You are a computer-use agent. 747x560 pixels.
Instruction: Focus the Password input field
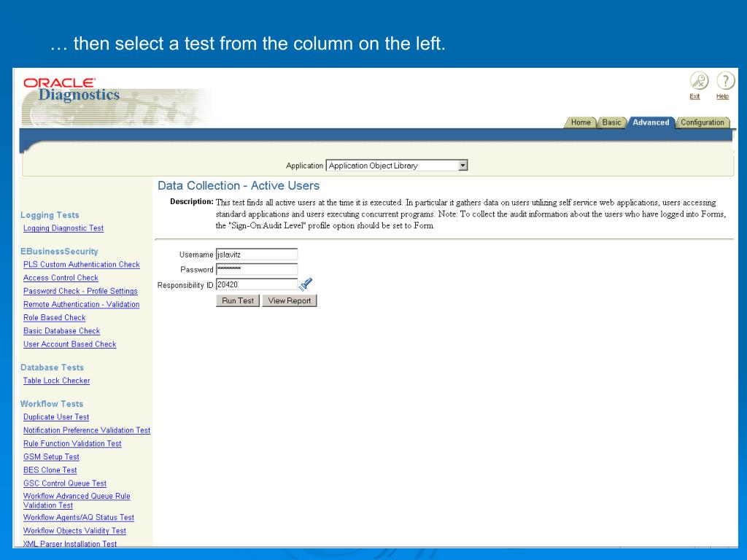click(x=257, y=269)
